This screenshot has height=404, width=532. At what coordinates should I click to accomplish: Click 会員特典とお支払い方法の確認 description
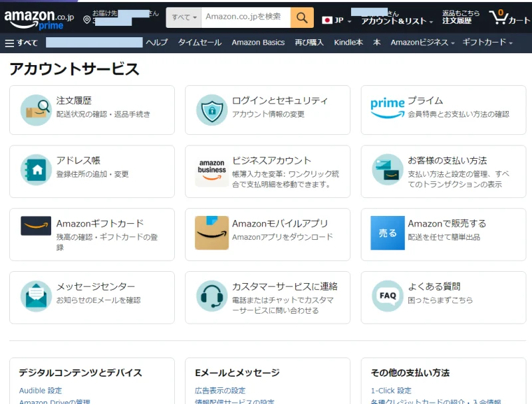tap(459, 114)
